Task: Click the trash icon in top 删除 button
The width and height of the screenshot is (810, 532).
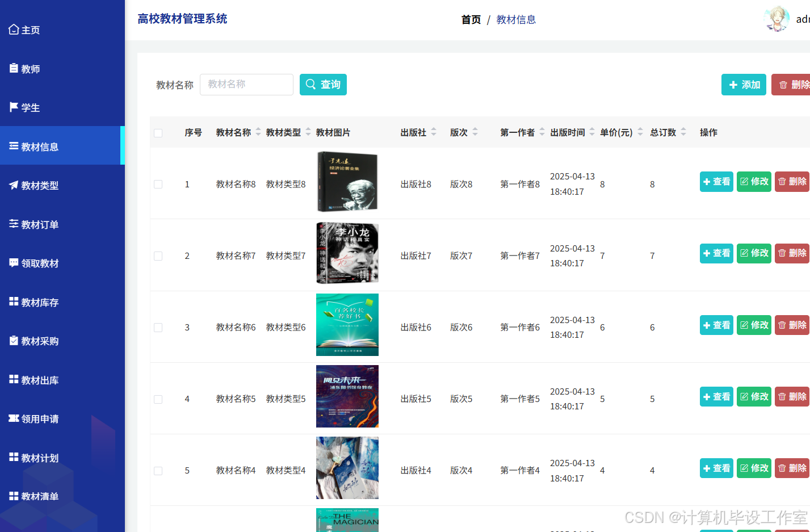Action: 783,85
